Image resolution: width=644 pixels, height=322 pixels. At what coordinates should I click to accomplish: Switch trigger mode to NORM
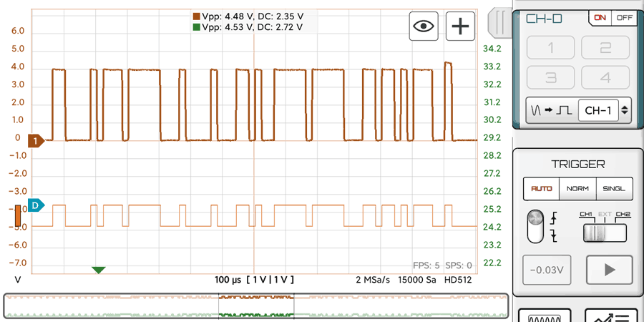tap(577, 189)
